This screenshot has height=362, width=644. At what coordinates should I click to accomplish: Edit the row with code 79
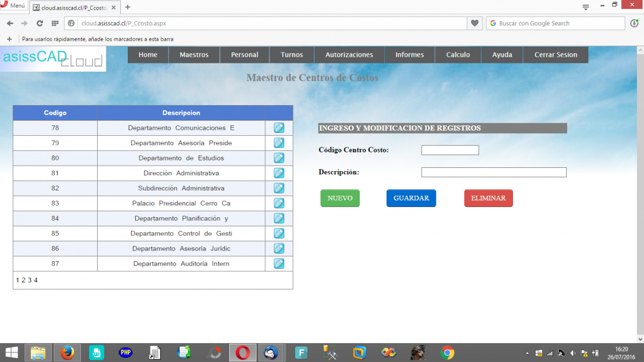pos(279,143)
